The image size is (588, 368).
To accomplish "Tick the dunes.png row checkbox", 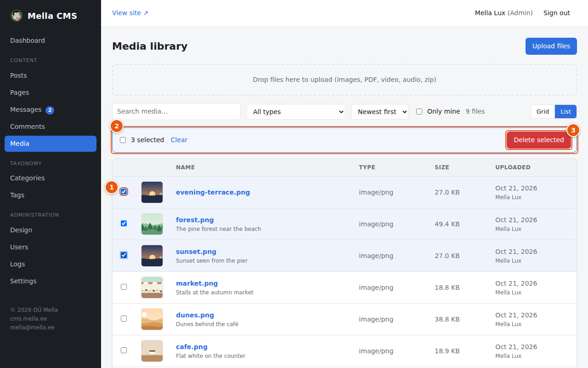I will pyautogui.click(x=124, y=318).
